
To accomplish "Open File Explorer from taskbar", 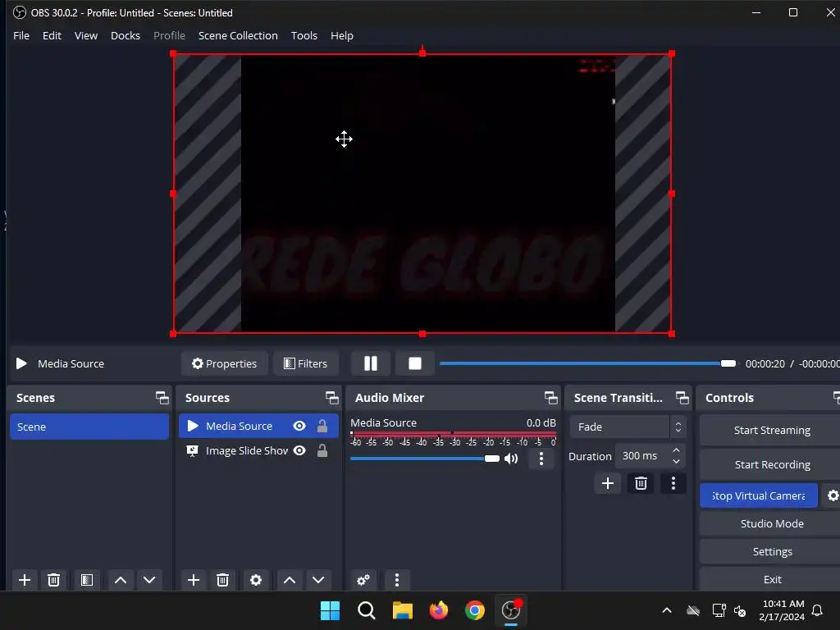I will tap(402, 610).
